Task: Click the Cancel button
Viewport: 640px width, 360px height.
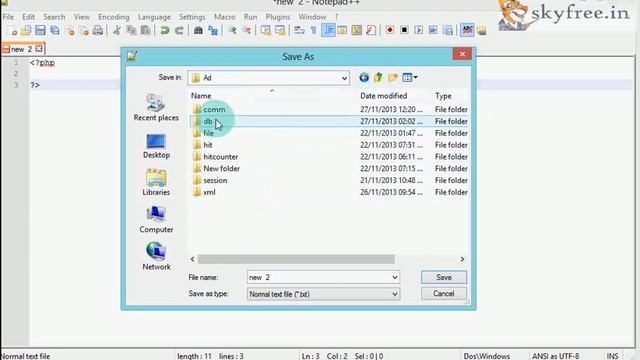Action: [x=444, y=293]
